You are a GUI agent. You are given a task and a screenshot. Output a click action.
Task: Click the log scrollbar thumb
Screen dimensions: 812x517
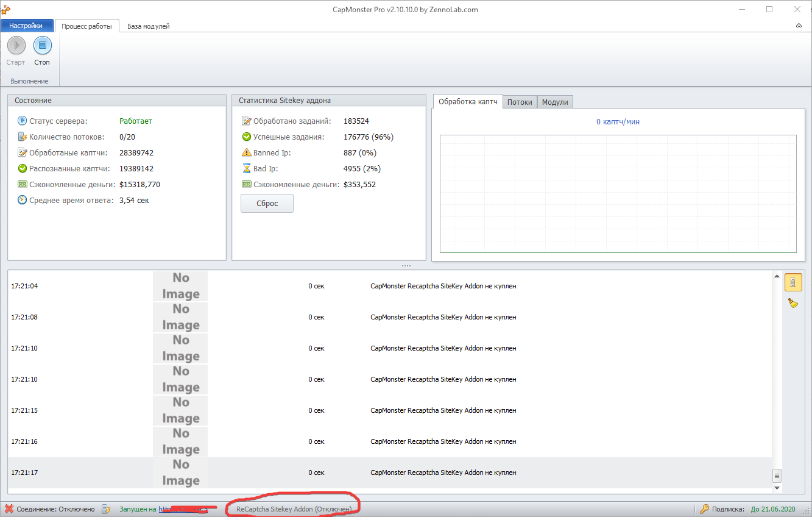pos(777,476)
